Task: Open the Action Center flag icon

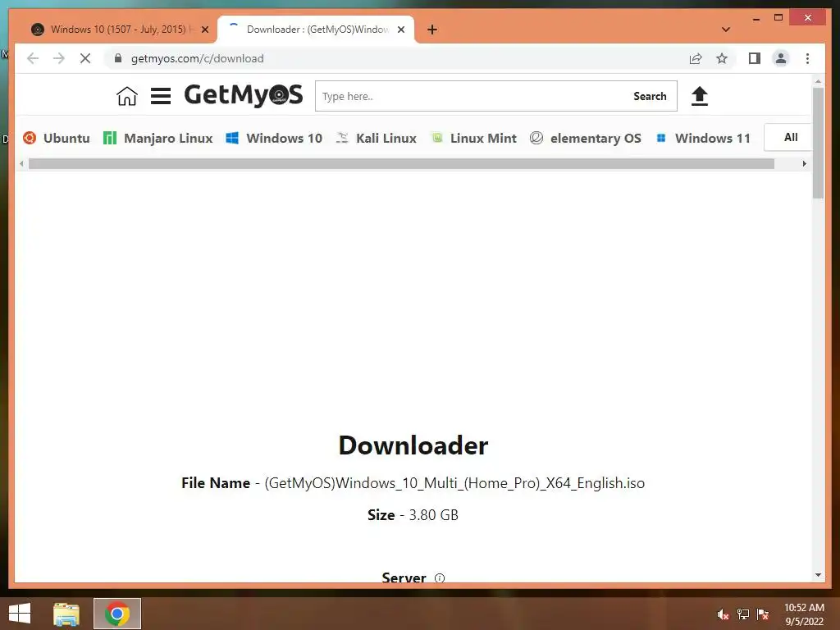Action: tap(763, 614)
